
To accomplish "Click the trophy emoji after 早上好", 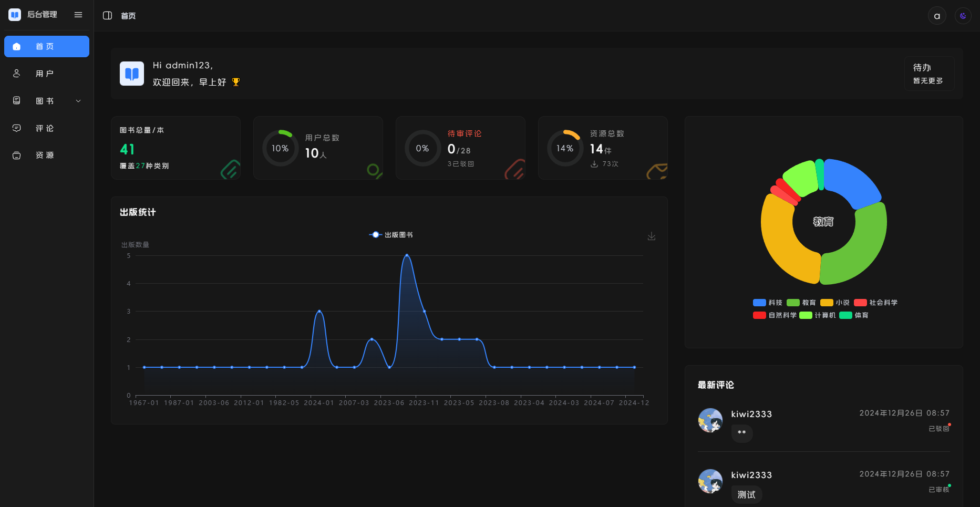I will point(236,82).
